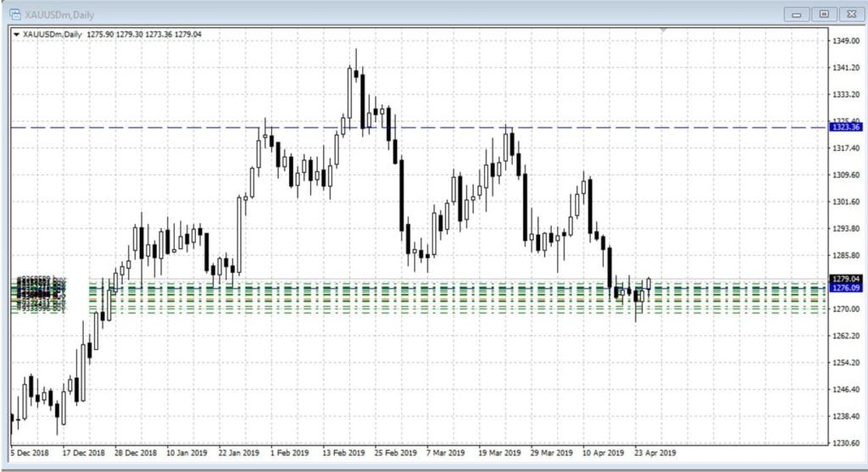The image size is (868, 472).
Task: Open the dropdown arrow beside XAUUSDm,Daily label
Action: pyautogui.click(x=17, y=35)
